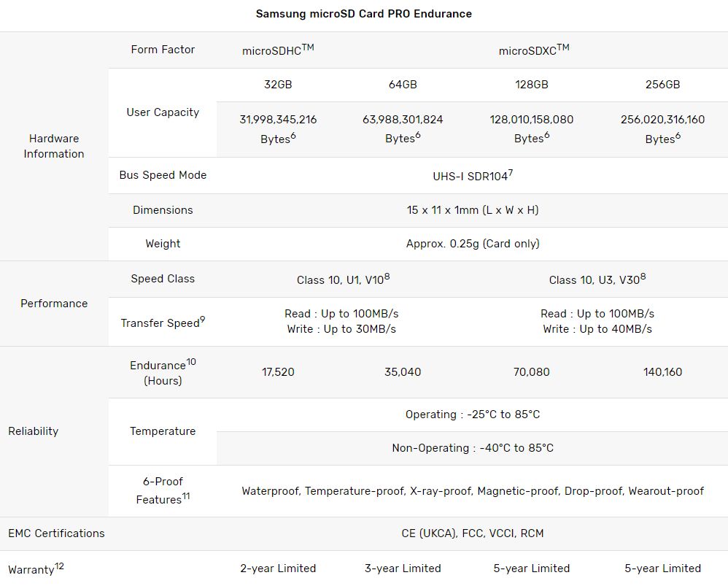Click 'Class 10, U1, V10' value
728x586 pixels.
click(343, 279)
